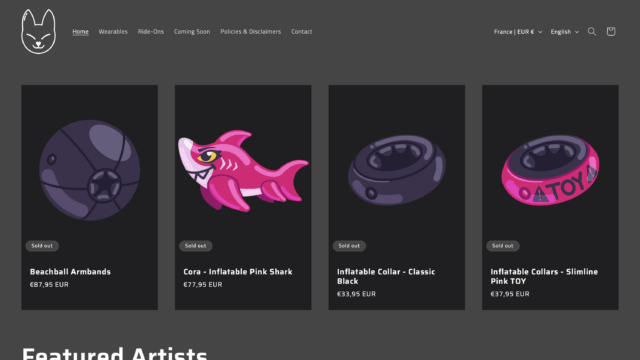Open Policies & Disclaimers menu item
This screenshot has width=640, height=360.
pos(251,31)
